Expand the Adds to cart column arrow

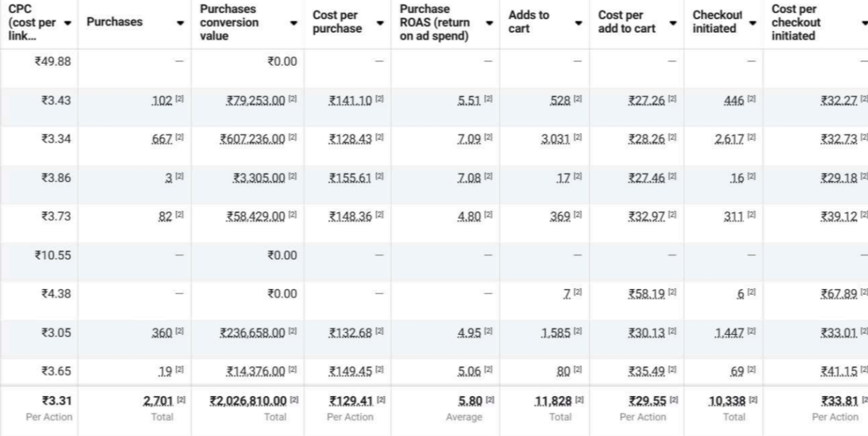[578, 23]
